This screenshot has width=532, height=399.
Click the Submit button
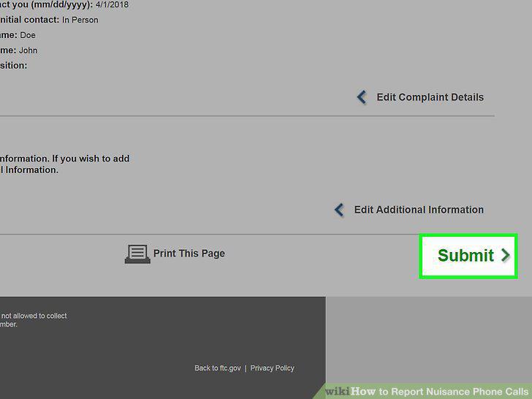pos(468,256)
